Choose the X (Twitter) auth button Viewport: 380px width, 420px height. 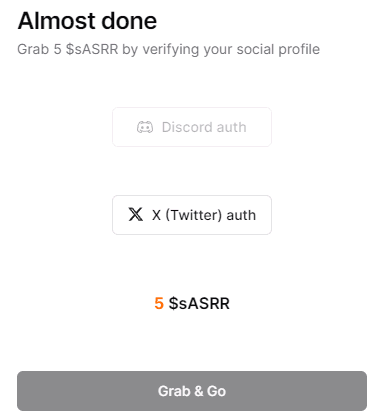tap(192, 215)
